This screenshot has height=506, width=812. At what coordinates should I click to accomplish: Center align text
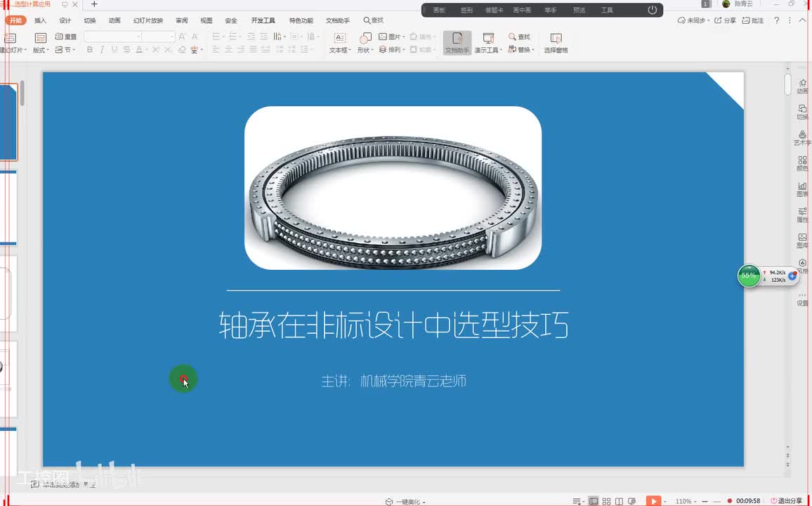coord(229,50)
